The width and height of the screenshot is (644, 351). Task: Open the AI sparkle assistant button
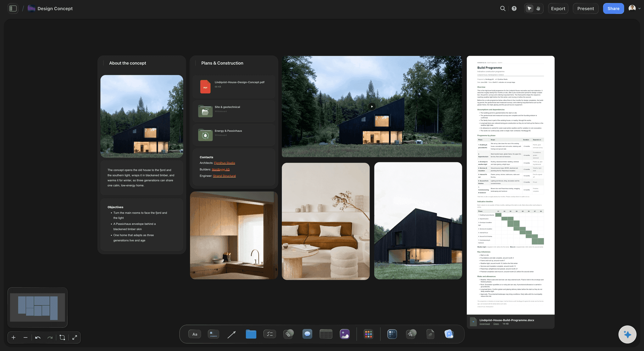[627, 335]
